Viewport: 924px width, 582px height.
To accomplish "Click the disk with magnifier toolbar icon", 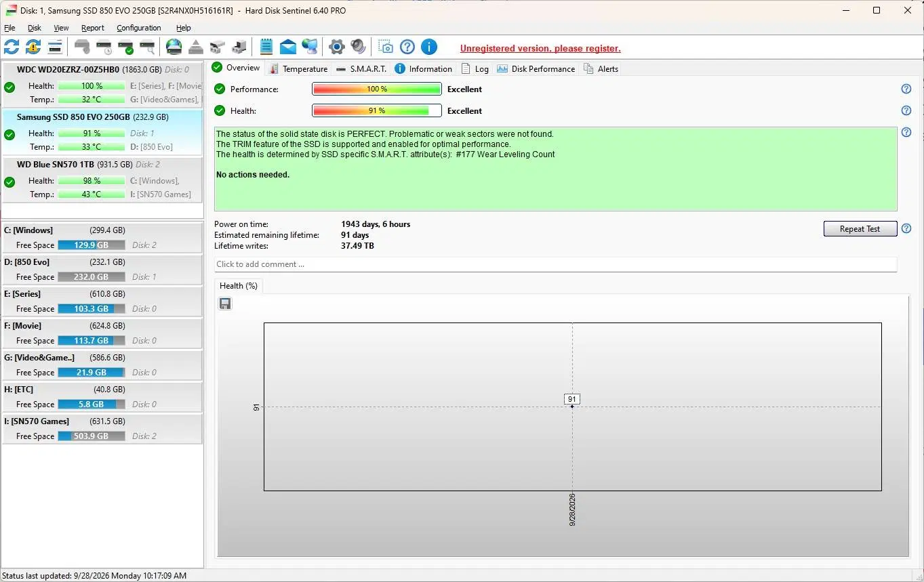I will click(147, 47).
